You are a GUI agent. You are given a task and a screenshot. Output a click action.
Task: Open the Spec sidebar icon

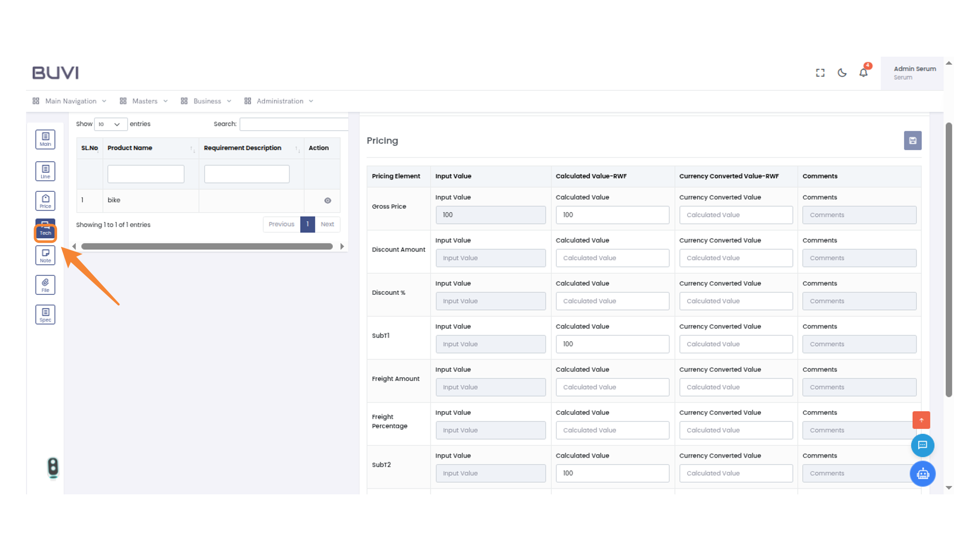(45, 314)
